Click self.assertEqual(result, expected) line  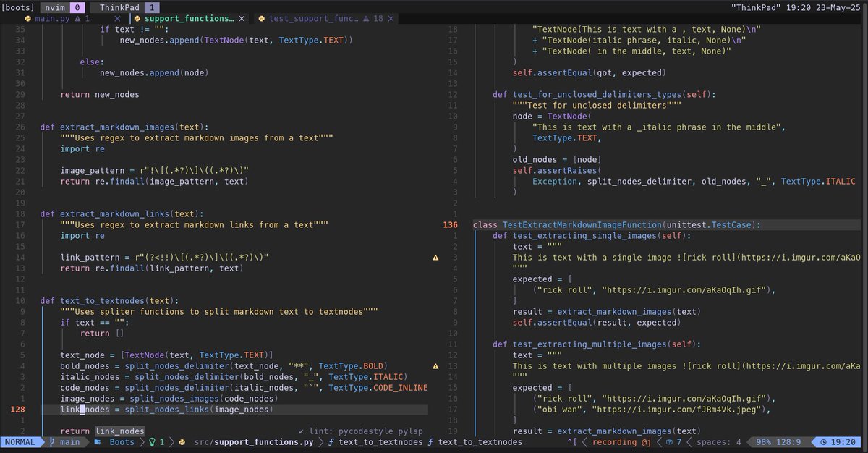tap(596, 323)
